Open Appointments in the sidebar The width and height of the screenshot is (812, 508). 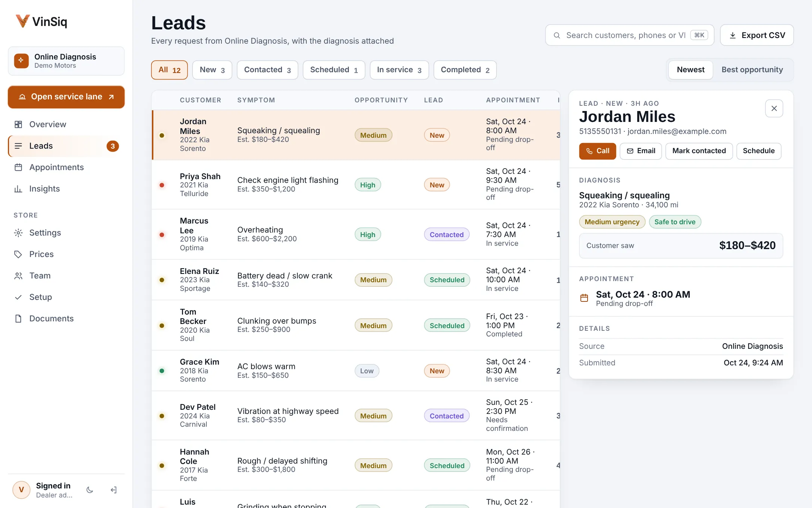point(66,167)
